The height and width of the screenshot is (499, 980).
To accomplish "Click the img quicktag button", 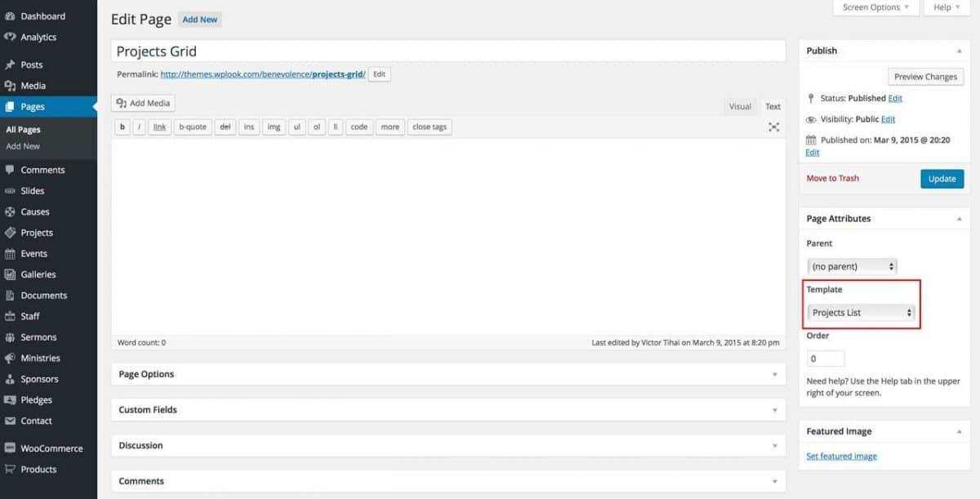I will 274,127.
